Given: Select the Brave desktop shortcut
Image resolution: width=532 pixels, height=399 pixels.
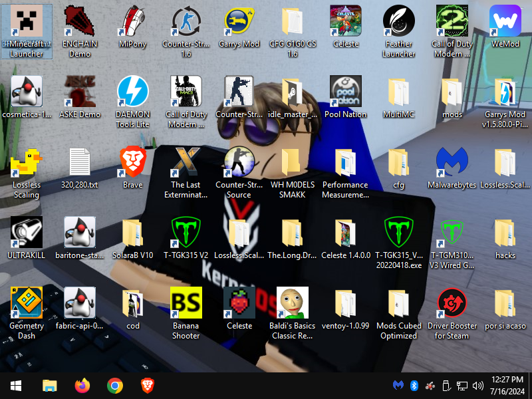Looking at the screenshot, I should 132,168.
